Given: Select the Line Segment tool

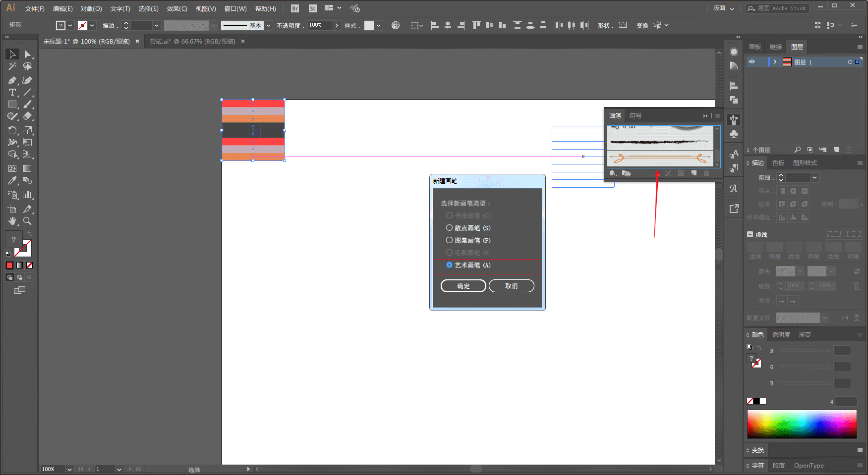Looking at the screenshot, I should coord(28,93).
